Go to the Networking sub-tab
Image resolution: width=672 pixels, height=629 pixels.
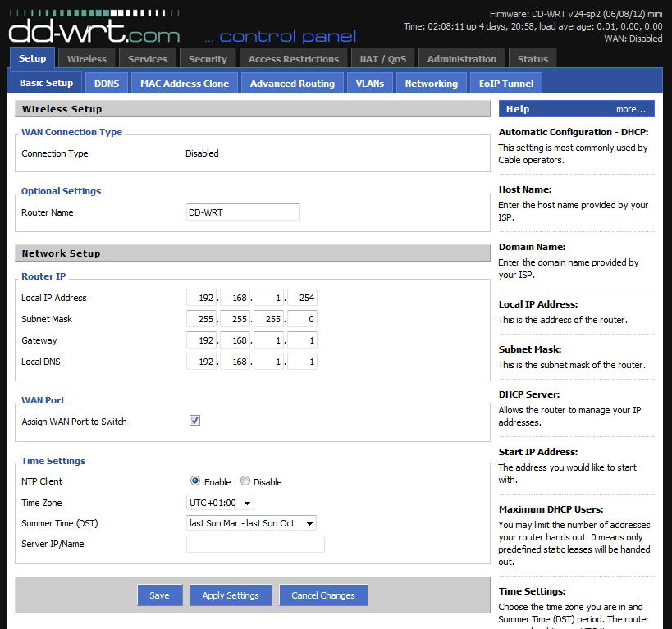432,84
